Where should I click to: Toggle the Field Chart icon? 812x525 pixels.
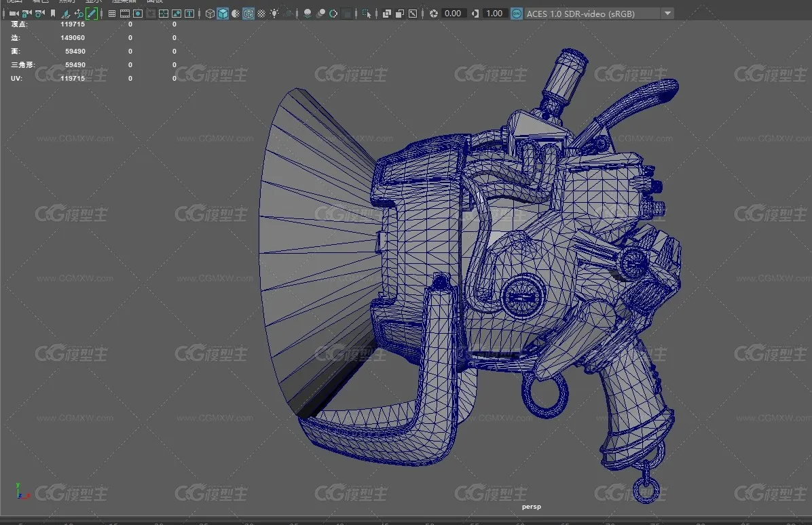[x=164, y=14]
